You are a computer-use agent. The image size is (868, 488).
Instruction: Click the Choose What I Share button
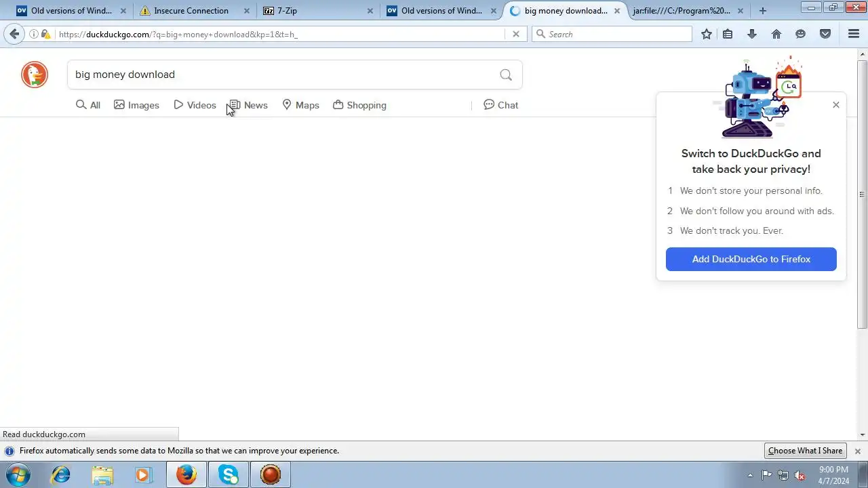click(805, 451)
